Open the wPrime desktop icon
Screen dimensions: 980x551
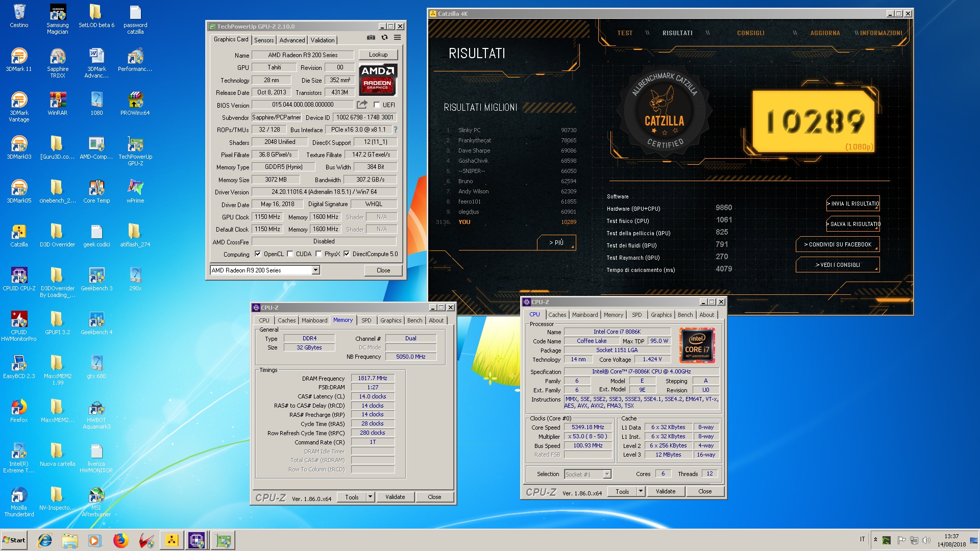coord(135,191)
